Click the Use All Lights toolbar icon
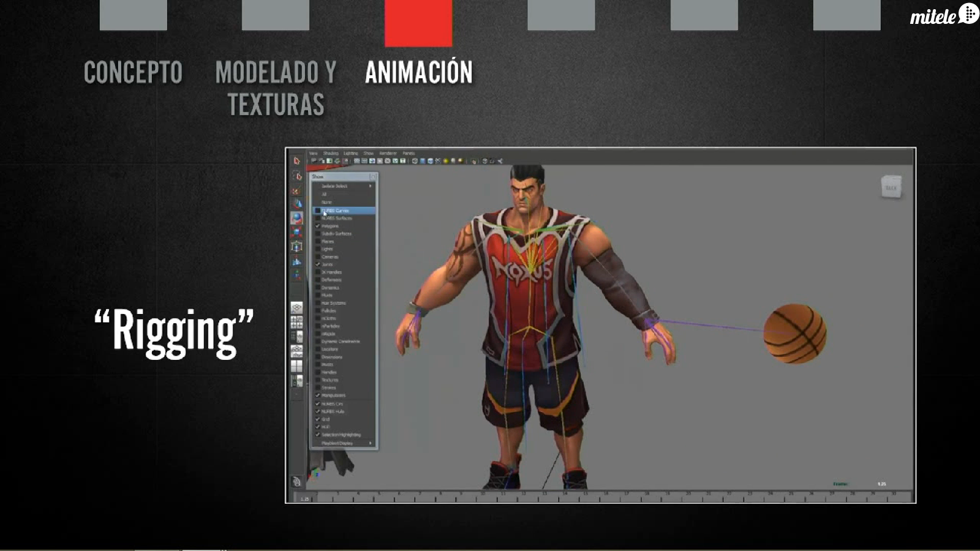This screenshot has height=551, width=980. (445, 161)
